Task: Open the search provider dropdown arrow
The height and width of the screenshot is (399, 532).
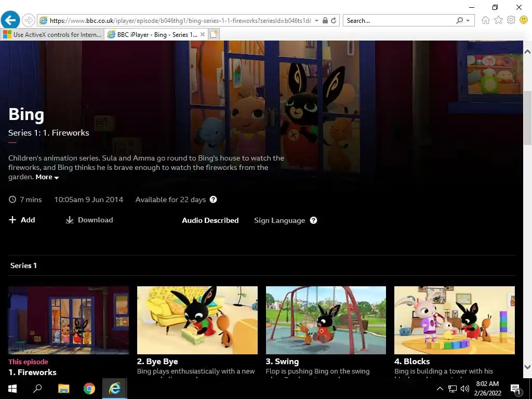Action: click(x=468, y=21)
